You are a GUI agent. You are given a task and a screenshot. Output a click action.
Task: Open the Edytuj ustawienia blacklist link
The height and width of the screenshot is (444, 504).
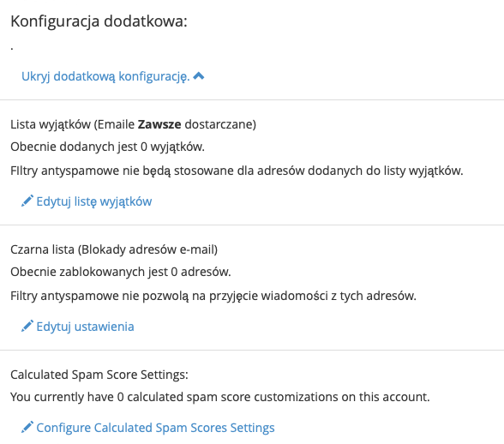[85, 327]
